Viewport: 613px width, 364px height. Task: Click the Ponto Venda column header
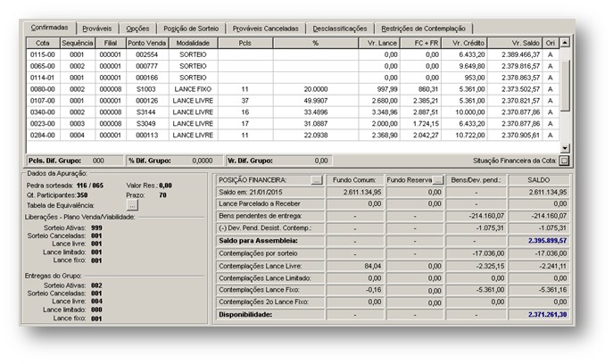click(x=147, y=43)
